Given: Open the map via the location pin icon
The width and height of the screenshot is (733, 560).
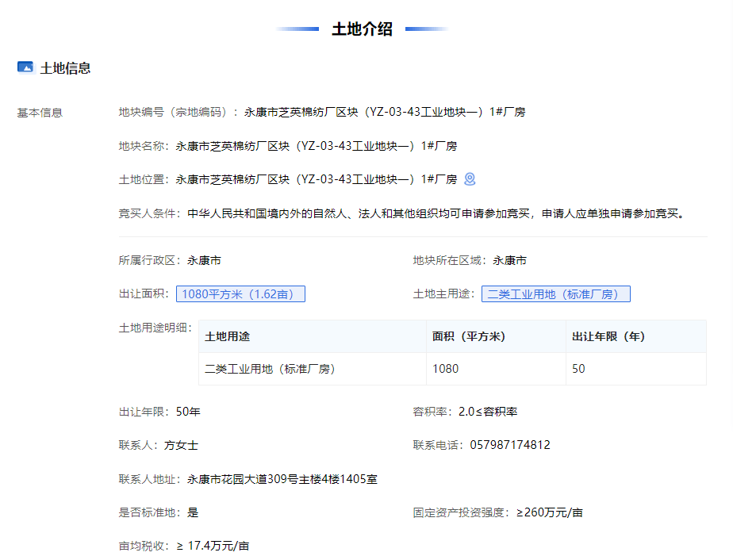Looking at the screenshot, I should [x=470, y=179].
